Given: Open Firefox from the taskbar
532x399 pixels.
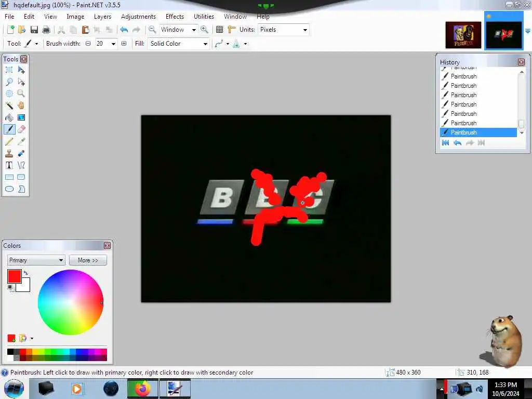Looking at the screenshot, I should click(143, 389).
